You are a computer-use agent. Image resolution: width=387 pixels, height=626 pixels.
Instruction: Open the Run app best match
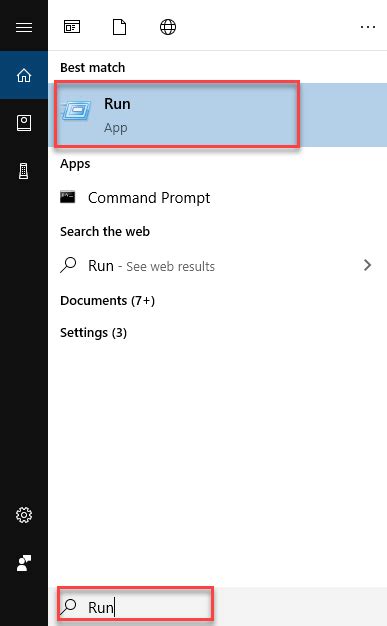tap(218, 115)
